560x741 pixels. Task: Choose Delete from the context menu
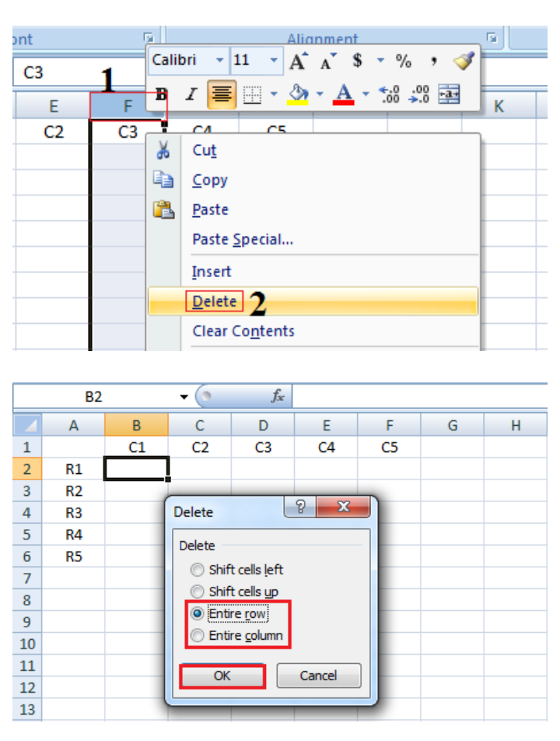215,301
